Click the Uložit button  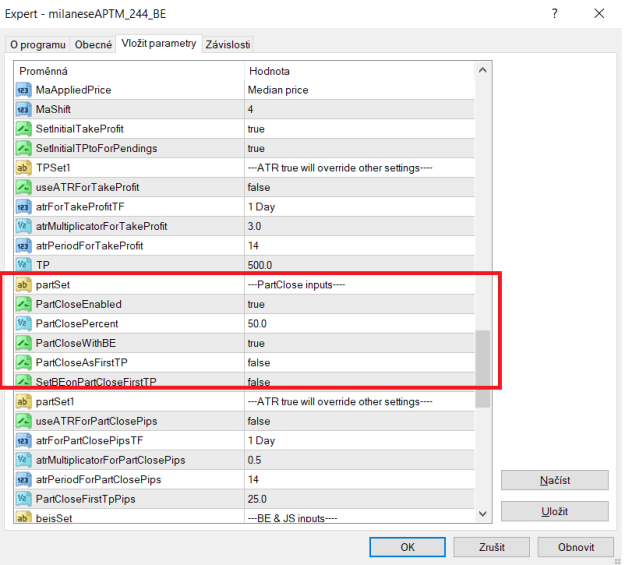pyautogui.click(x=554, y=511)
